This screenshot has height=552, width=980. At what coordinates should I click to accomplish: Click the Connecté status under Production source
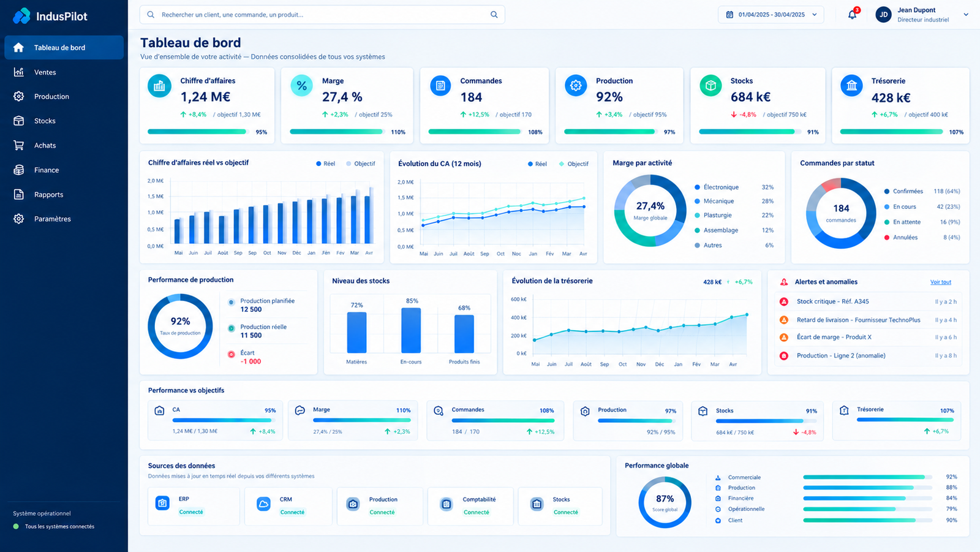pos(382,513)
